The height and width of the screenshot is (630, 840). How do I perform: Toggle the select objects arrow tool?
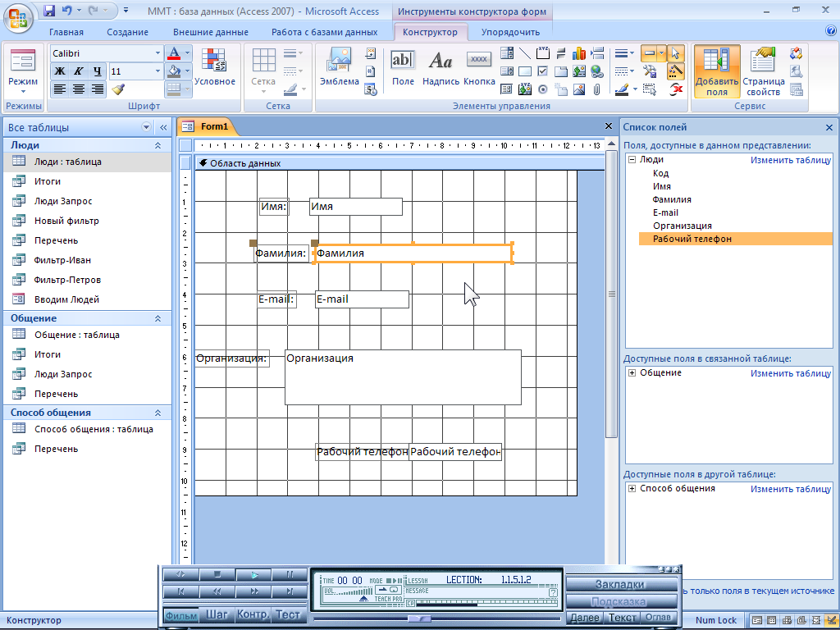coord(675,53)
